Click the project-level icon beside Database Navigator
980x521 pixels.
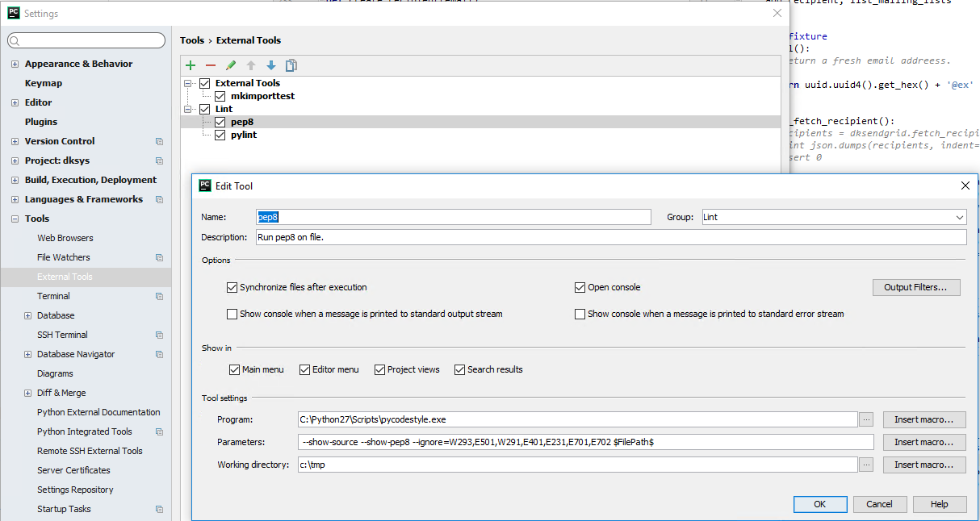pyautogui.click(x=159, y=354)
